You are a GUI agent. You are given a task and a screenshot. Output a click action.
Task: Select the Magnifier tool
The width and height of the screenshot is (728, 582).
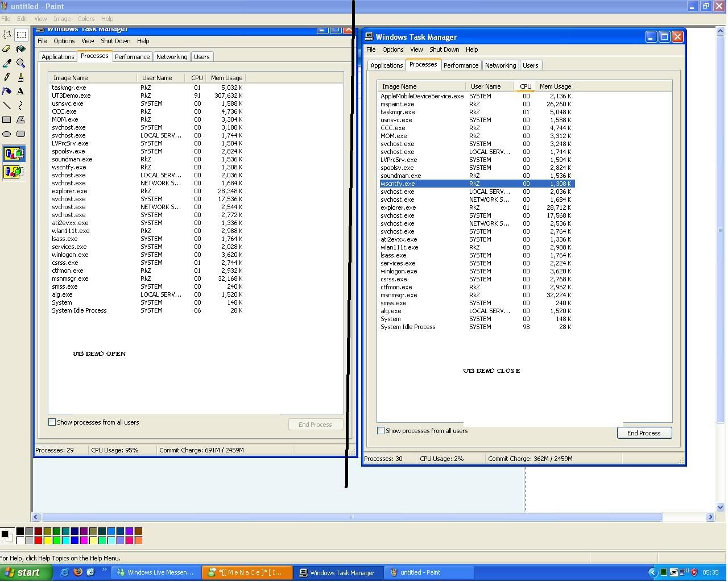click(x=21, y=63)
